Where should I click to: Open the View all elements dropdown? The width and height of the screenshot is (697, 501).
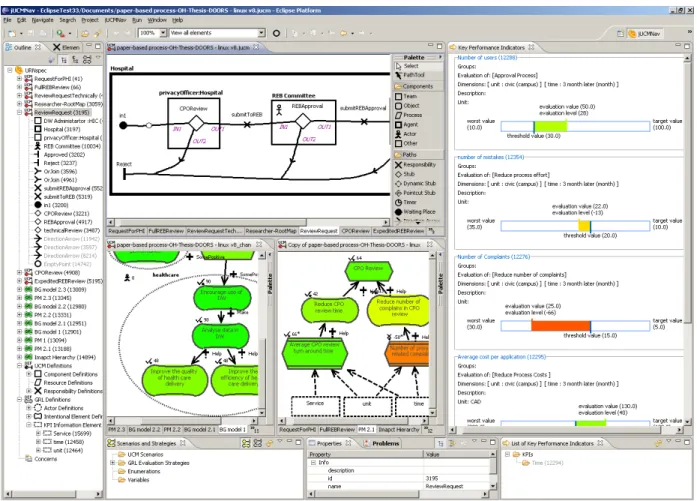coord(261,33)
